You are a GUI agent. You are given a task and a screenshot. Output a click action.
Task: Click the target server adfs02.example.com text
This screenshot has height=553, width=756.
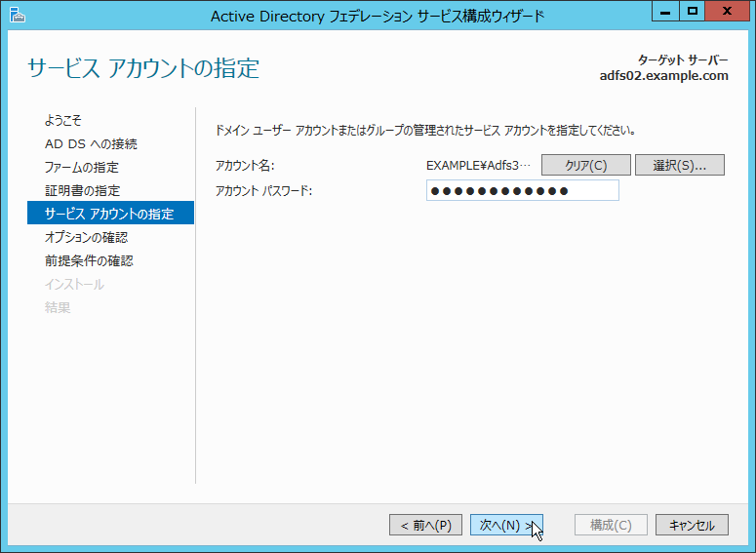[664, 76]
